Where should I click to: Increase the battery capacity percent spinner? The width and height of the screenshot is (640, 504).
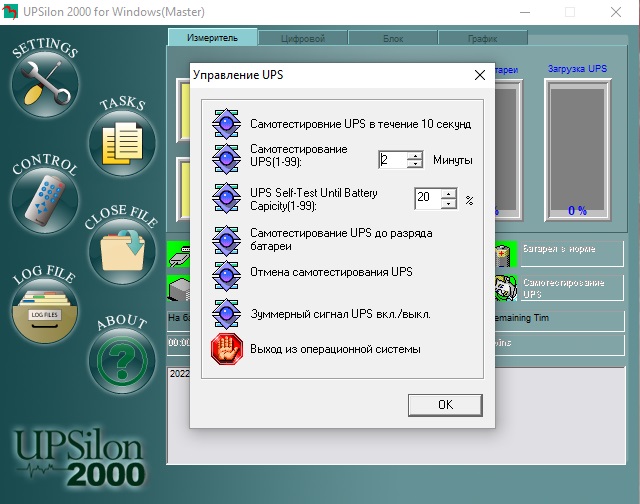point(449,194)
